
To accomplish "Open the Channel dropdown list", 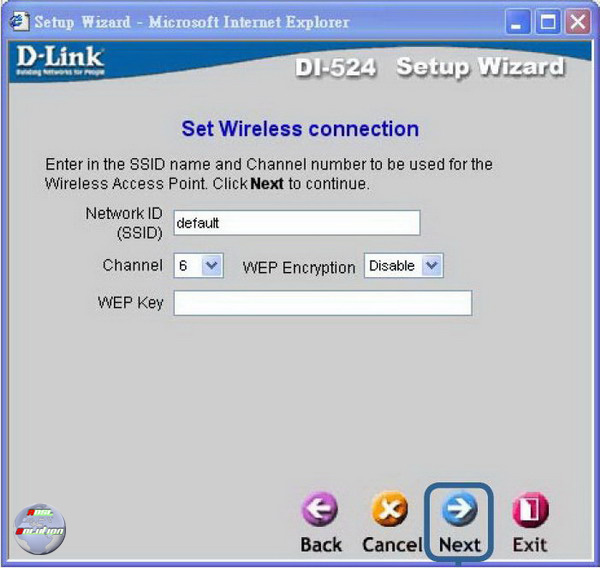I will pos(211,266).
